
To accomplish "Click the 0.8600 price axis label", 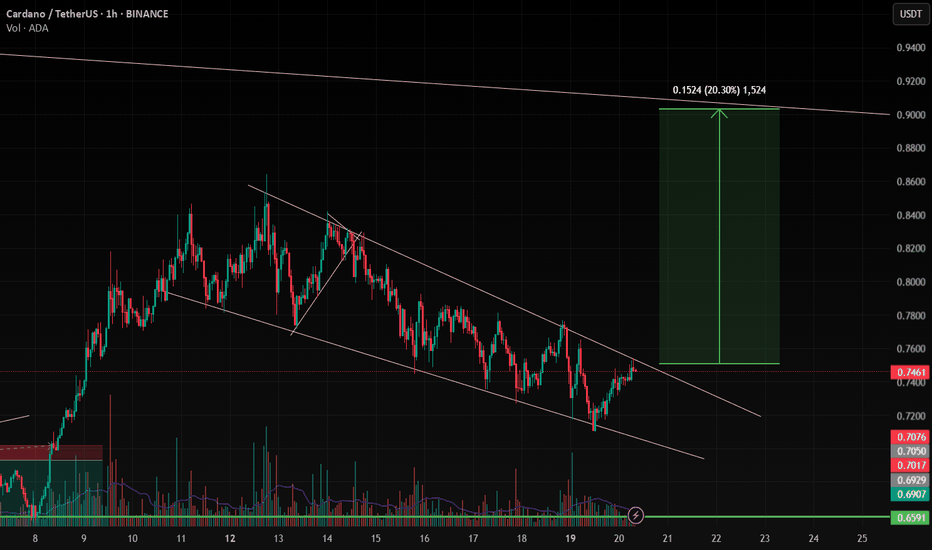I will pyautogui.click(x=911, y=182).
